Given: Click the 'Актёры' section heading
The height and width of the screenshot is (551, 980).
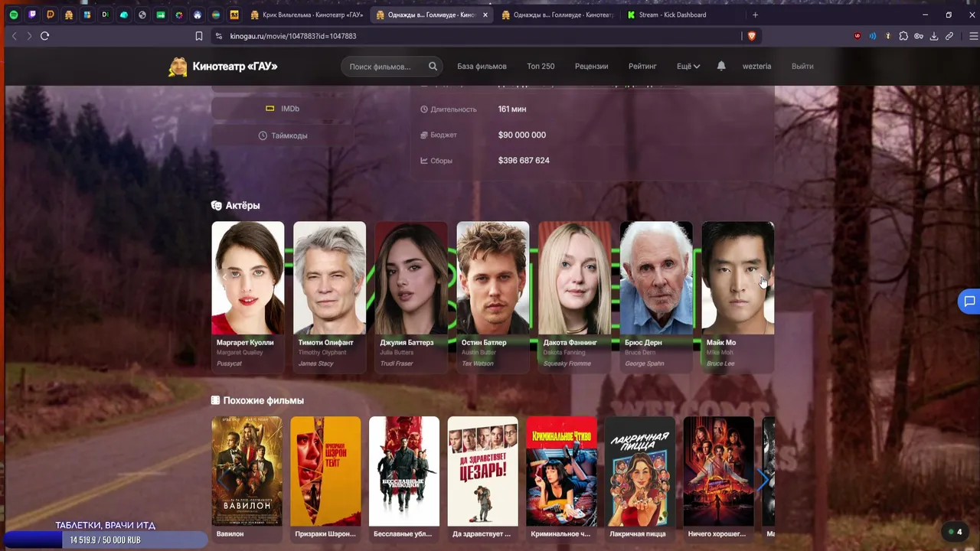Looking at the screenshot, I should [x=236, y=205].
